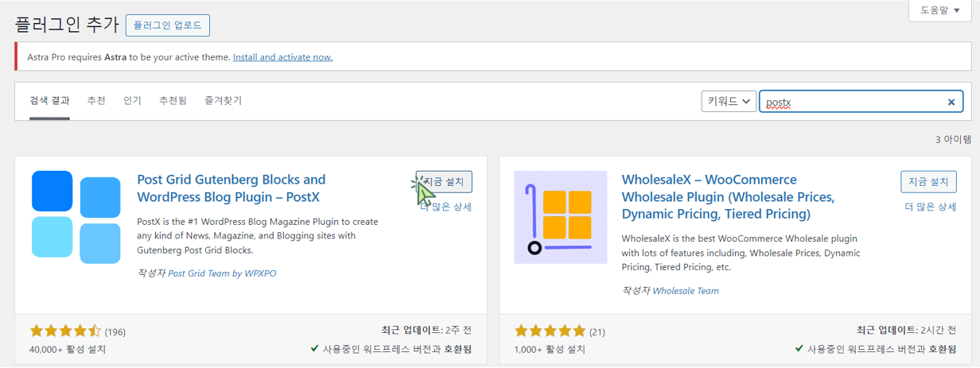Image resolution: width=980 pixels, height=368 pixels.
Task: Click 지금 설치 for PostX plugin
Action: tap(444, 181)
